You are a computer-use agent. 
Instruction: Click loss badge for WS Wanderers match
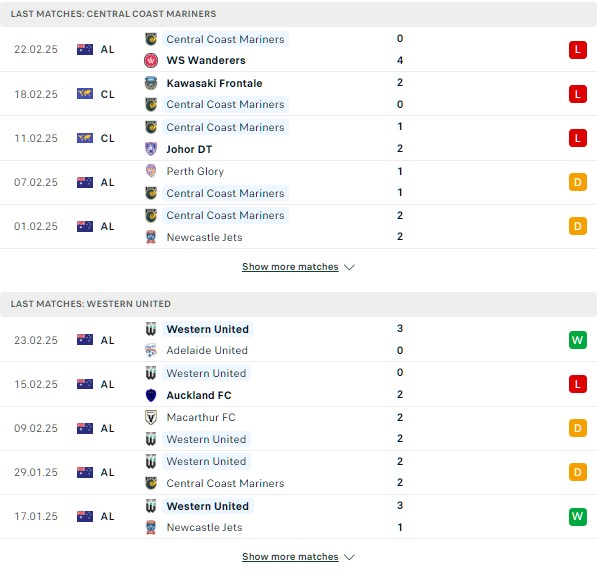click(578, 50)
